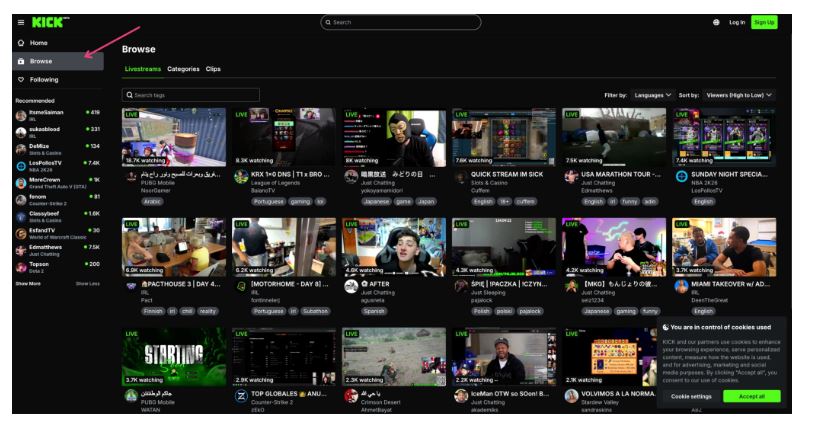
Task: Open the globe language icon in the header
Action: click(x=716, y=23)
